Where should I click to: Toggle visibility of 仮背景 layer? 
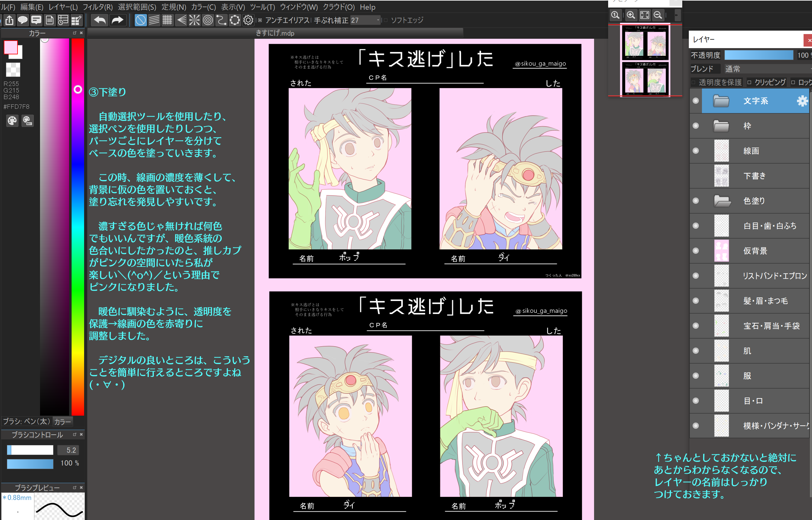[695, 251]
